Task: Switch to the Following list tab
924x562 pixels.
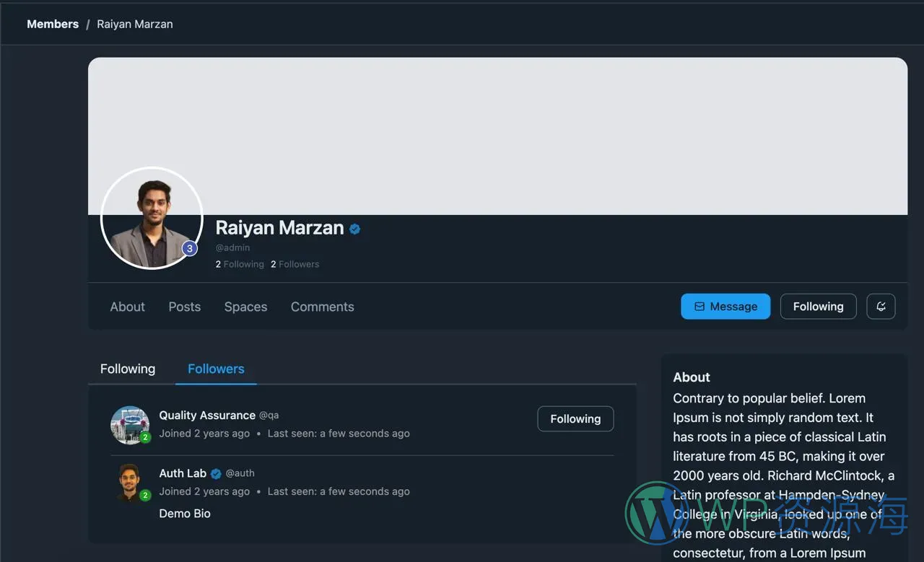Action: [x=128, y=369]
